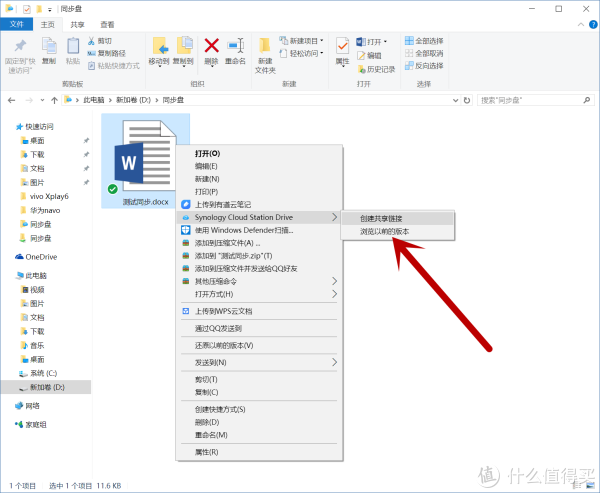Open the File (文件) ribbon tab
This screenshot has height=493, width=600.
coord(16,24)
